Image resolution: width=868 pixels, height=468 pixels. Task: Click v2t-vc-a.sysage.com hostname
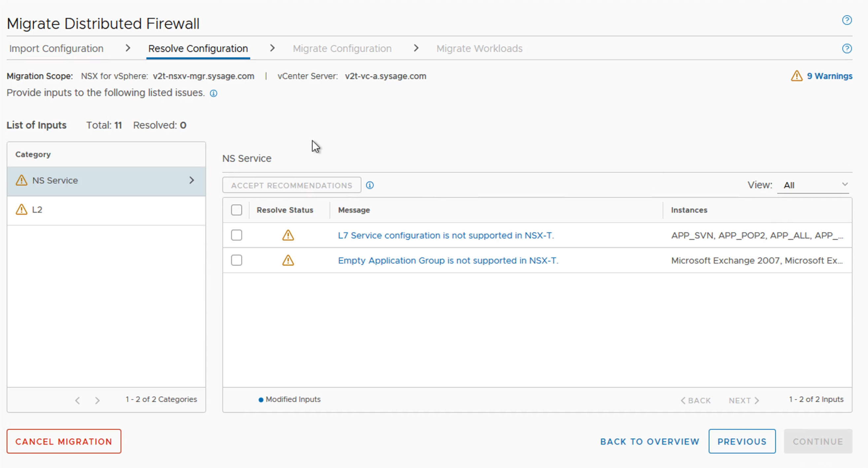click(x=385, y=76)
